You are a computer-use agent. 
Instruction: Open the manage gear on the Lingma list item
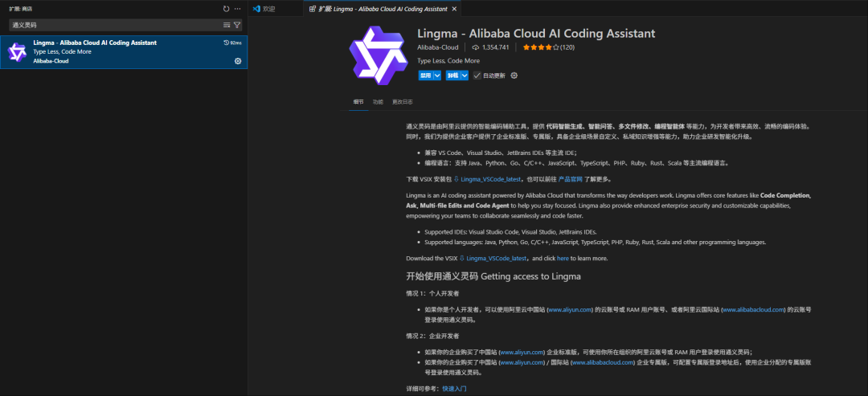[x=238, y=61]
